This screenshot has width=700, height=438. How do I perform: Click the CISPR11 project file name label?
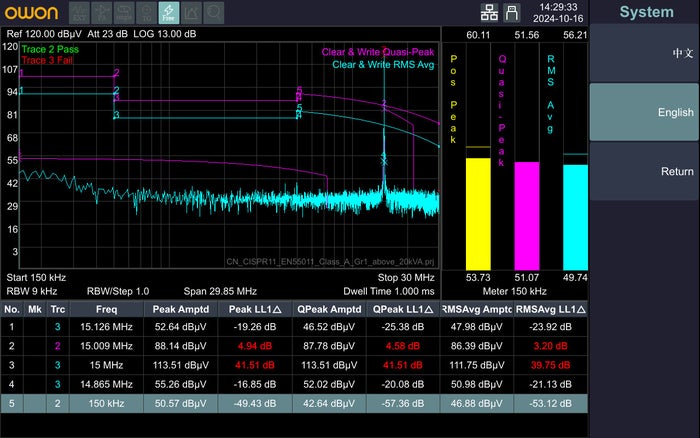tap(330, 262)
